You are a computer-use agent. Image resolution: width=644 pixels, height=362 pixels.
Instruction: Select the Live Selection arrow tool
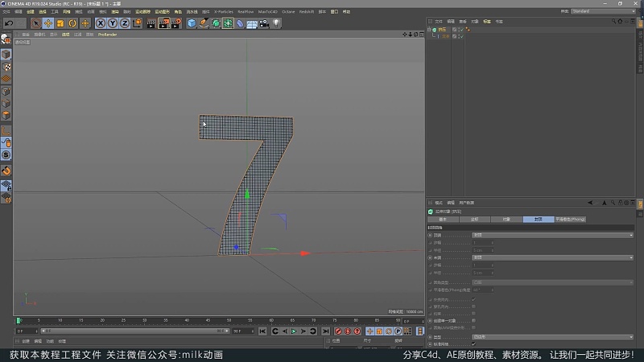pyautogui.click(x=35, y=23)
